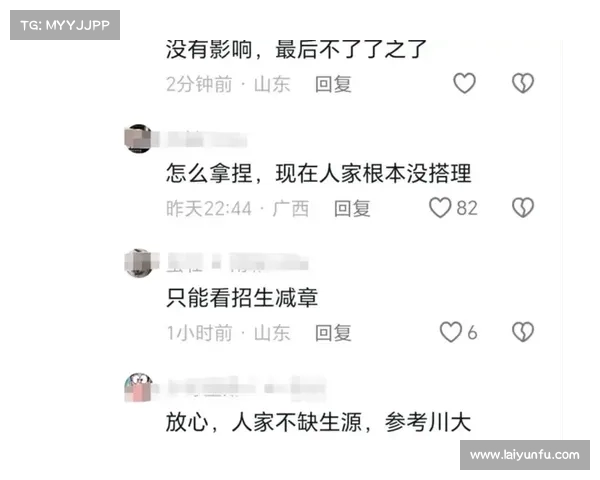Select comment text 没有影响，最后不了了之了
The image size is (600, 480).
[296, 50]
